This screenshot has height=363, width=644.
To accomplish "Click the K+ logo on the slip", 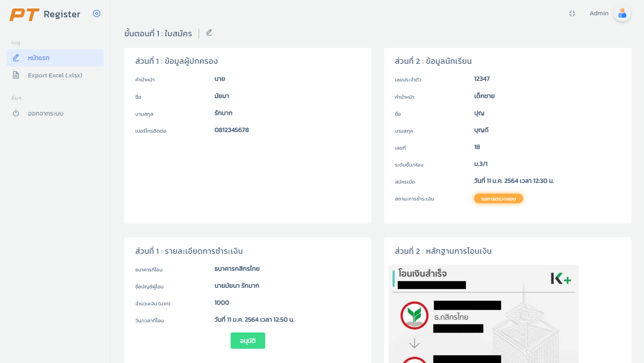I will pos(561,279).
